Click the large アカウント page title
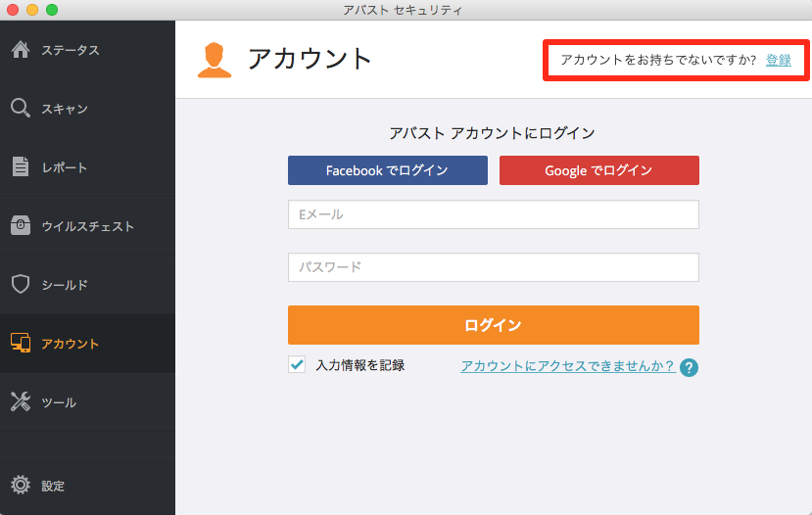812x515 pixels. 310,59
